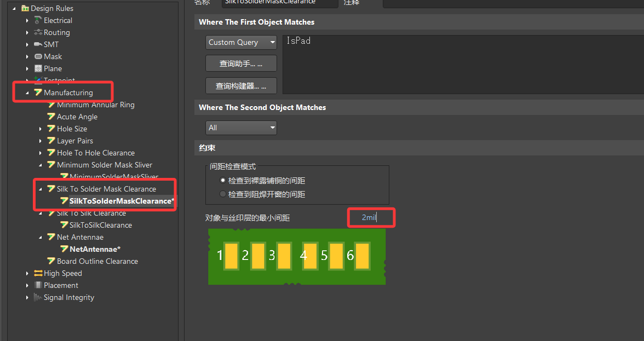Viewport: 644px width, 341px height.
Task: Expand the Layer Pairs node
Action: (41, 141)
